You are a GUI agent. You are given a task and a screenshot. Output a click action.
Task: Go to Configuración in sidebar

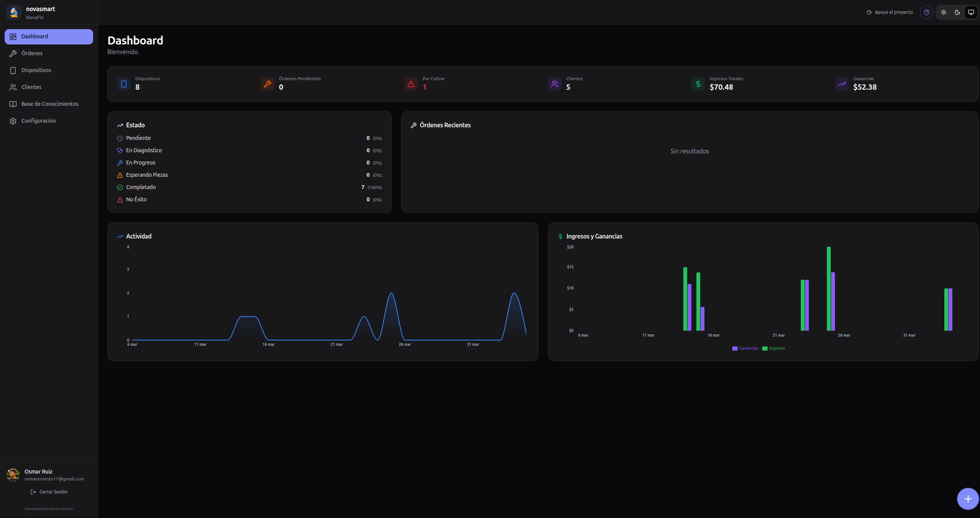click(39, 121)
